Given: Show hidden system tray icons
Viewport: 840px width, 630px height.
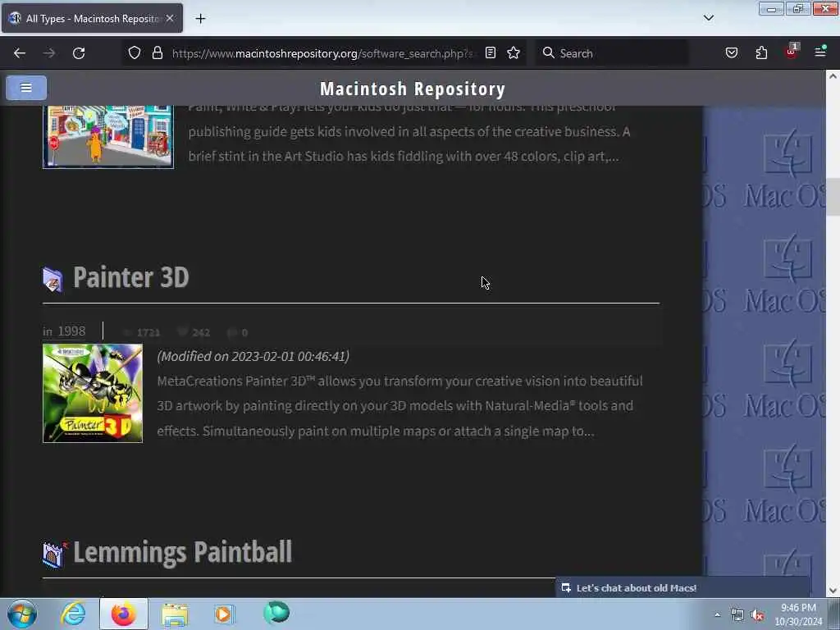Looking at the screenshot, I should [x=717, y=615].
